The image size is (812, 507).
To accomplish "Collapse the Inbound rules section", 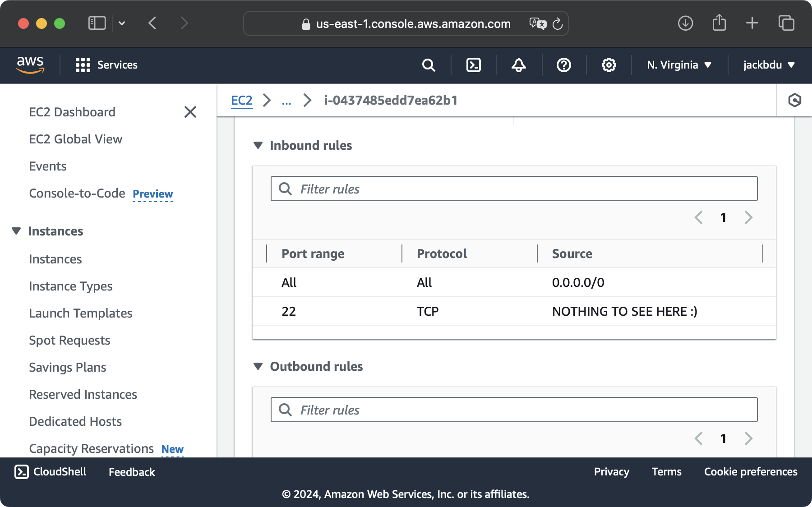I will tap(258, 145).
